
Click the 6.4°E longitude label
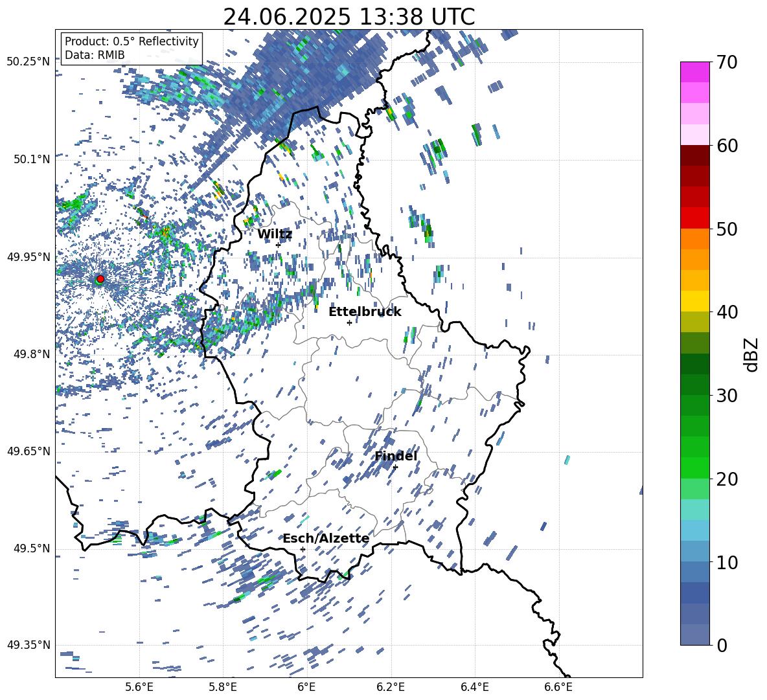click(474, 687)
